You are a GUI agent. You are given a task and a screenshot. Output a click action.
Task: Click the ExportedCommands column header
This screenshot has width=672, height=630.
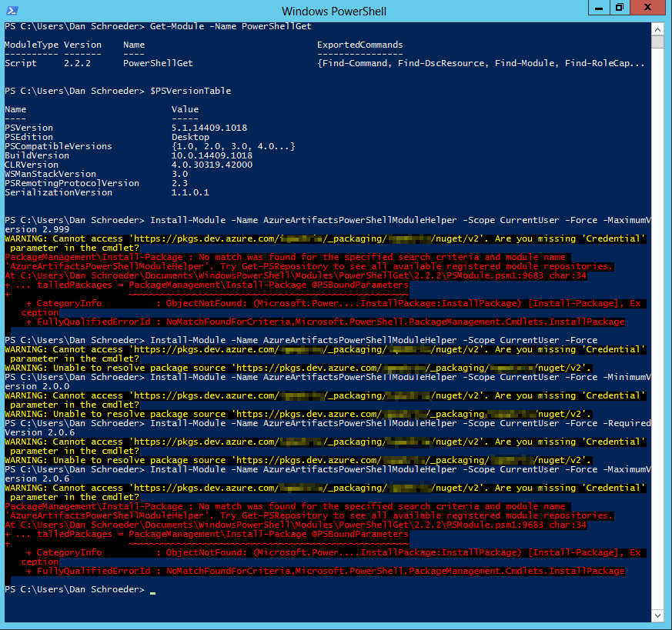360,45
